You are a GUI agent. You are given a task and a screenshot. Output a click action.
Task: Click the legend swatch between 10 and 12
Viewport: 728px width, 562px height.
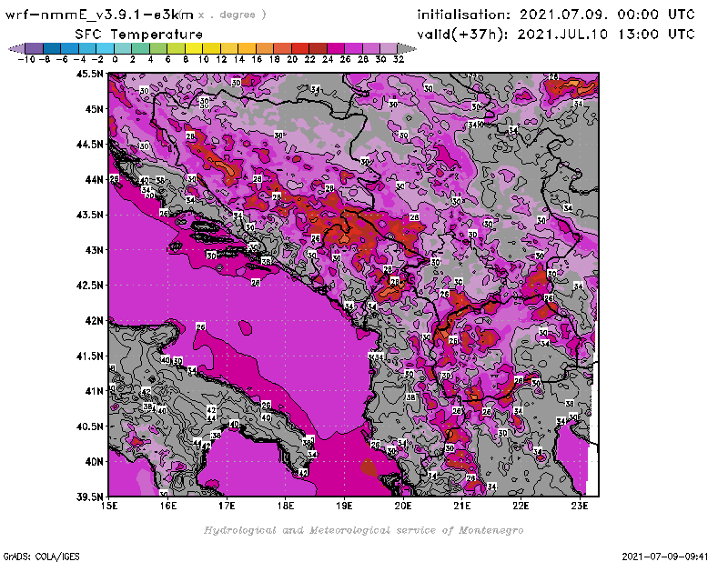tap(211, 48)
